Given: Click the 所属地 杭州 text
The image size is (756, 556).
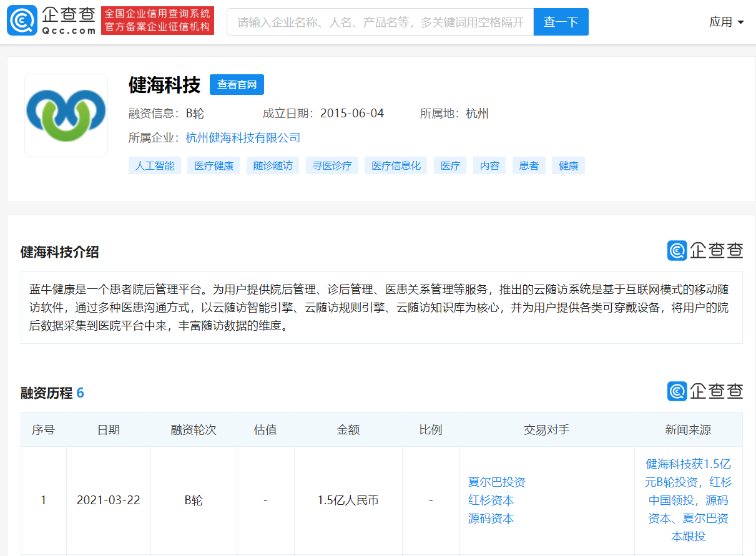Looking at the screenshot, I should pyautogui.click(x=454, y=114).
